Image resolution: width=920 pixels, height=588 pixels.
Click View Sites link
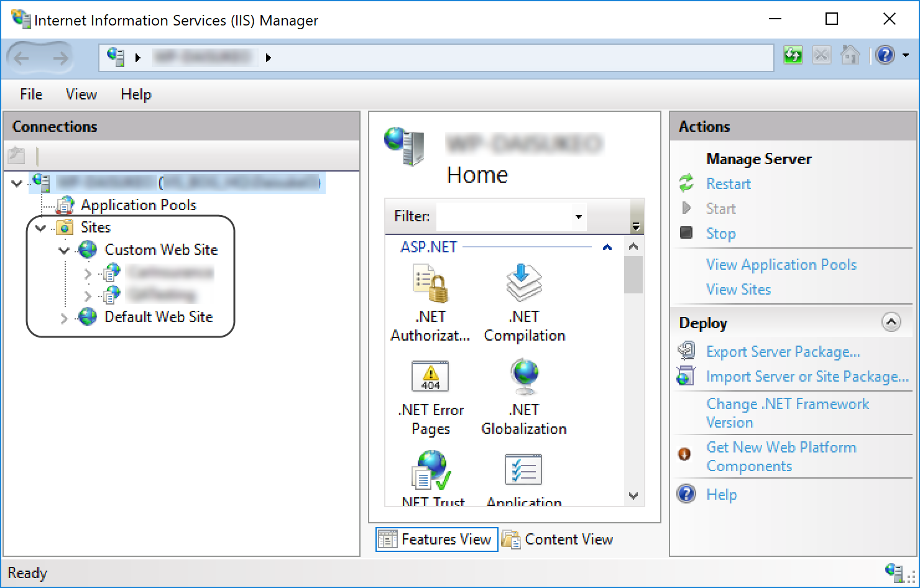[x=738, y=290]
